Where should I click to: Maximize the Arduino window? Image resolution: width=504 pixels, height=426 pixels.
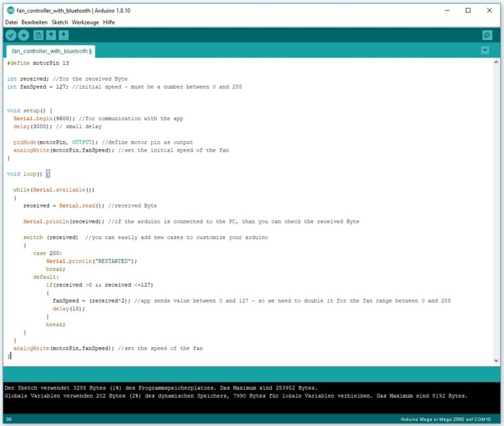tap(469, 11)
